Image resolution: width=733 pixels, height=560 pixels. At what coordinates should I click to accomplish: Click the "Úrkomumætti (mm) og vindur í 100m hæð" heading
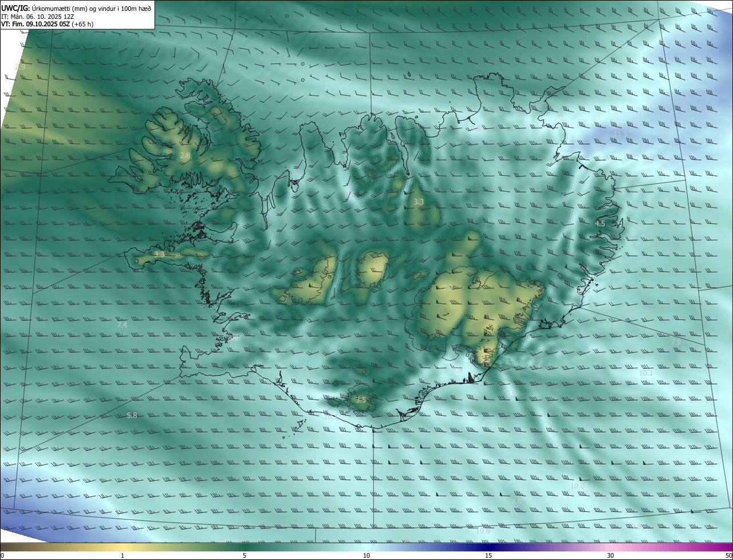tap(91, 8)
